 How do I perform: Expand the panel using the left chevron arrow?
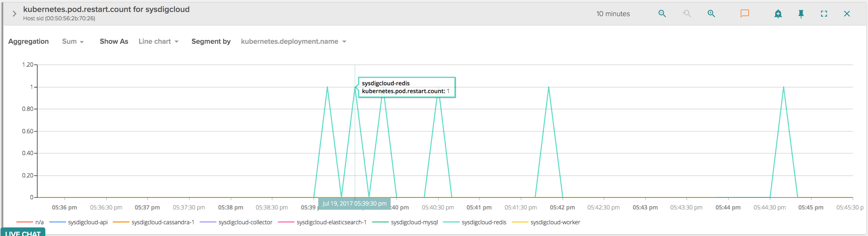pyautogui.click(x=14, y=14)
